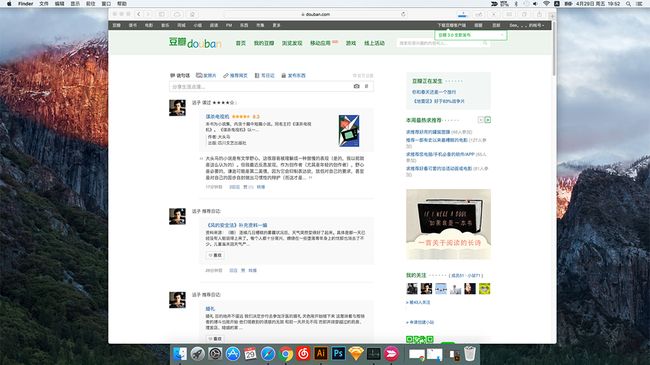Open the 《风的安全法》补充资料一编 diary link
The height and width of the screenshot is (365, 650).
236,225
